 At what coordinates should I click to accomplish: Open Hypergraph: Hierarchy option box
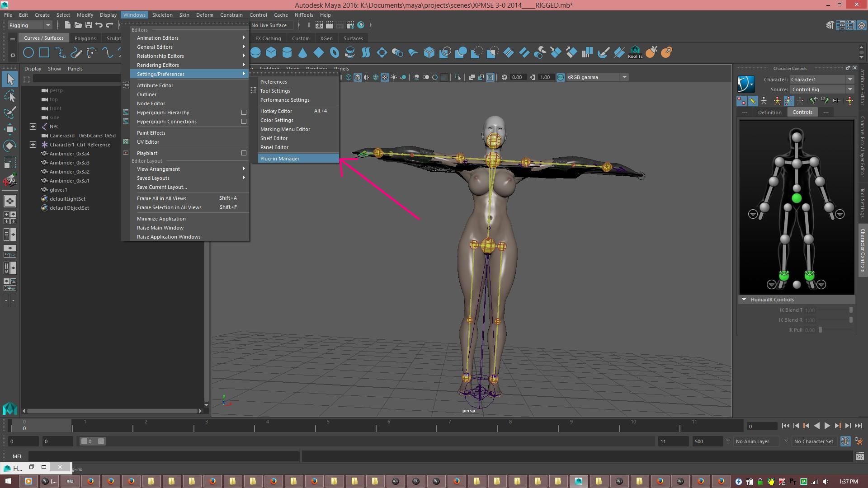[x=244, y=113]
